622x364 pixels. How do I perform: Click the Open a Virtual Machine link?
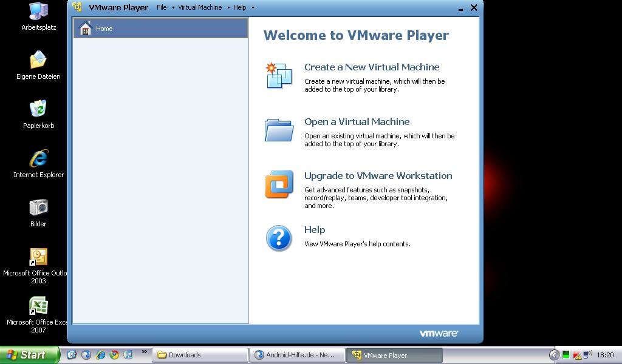pyautogui.click(x=357, y=121)
